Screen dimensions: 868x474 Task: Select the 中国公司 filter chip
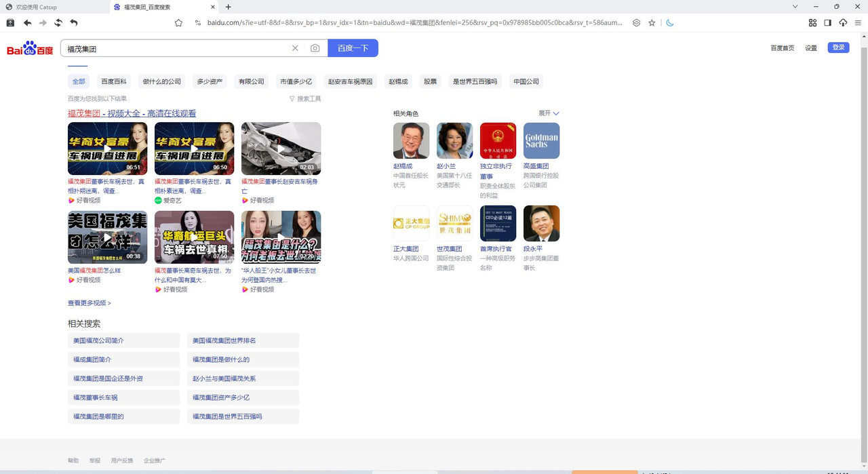point(526,81)
